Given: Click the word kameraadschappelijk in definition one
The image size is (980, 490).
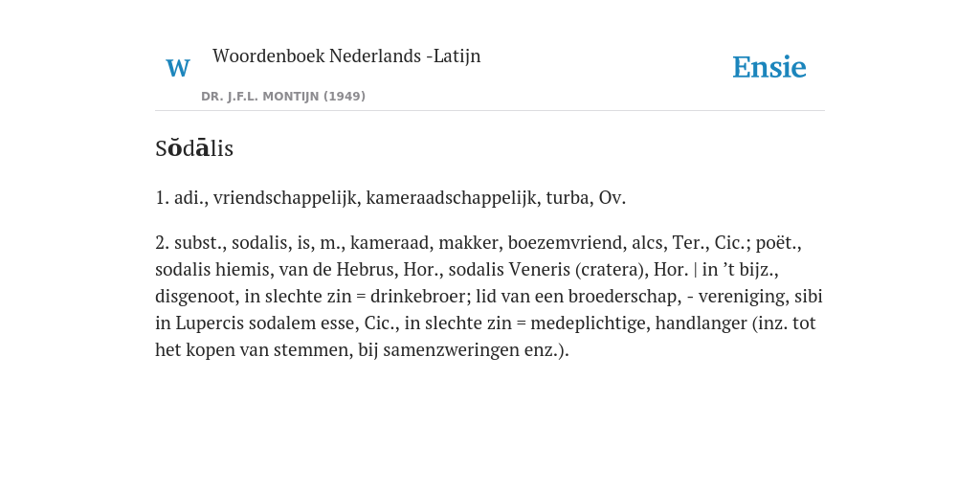Looking at the screenshot, I should pyautogui.click(x=453, y=198).
